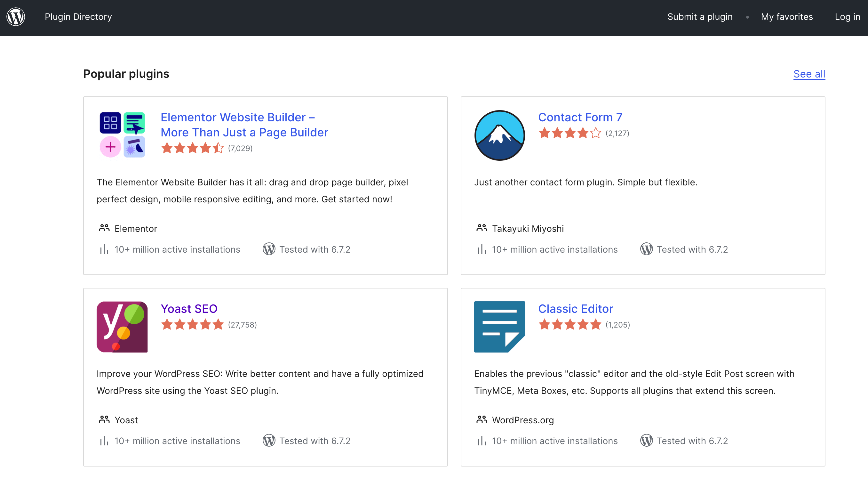This screenshot has height=479, width=868.
Task: Click Elementor's 10+ million active installations text
Action: pyautogui.click(x=177, y=250)
